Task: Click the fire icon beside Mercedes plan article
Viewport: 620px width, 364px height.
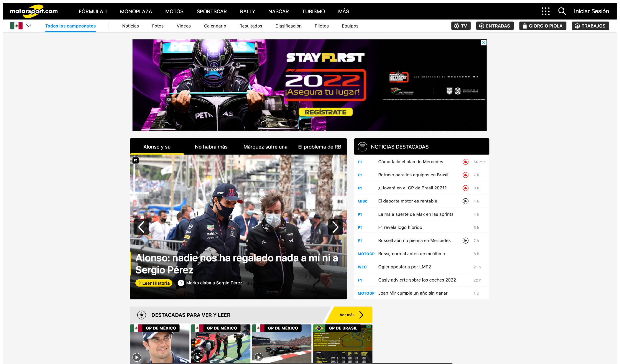Action: pyautogui.click(x=465, y=162)
